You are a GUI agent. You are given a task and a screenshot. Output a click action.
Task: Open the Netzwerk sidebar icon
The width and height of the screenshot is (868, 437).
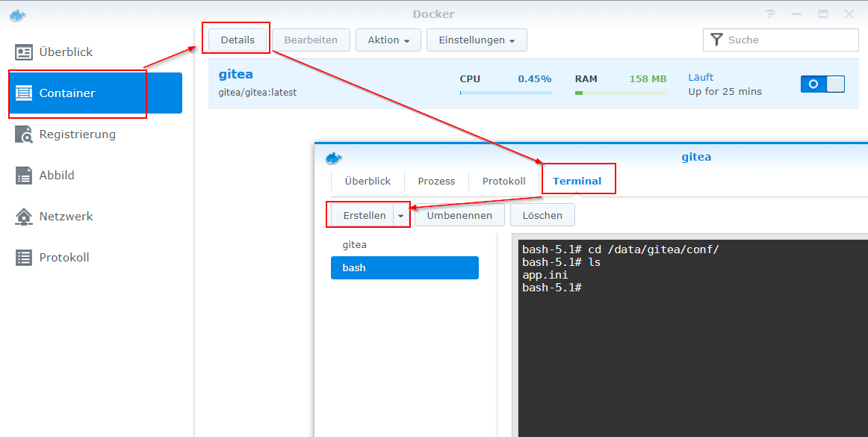coord(22,216)
